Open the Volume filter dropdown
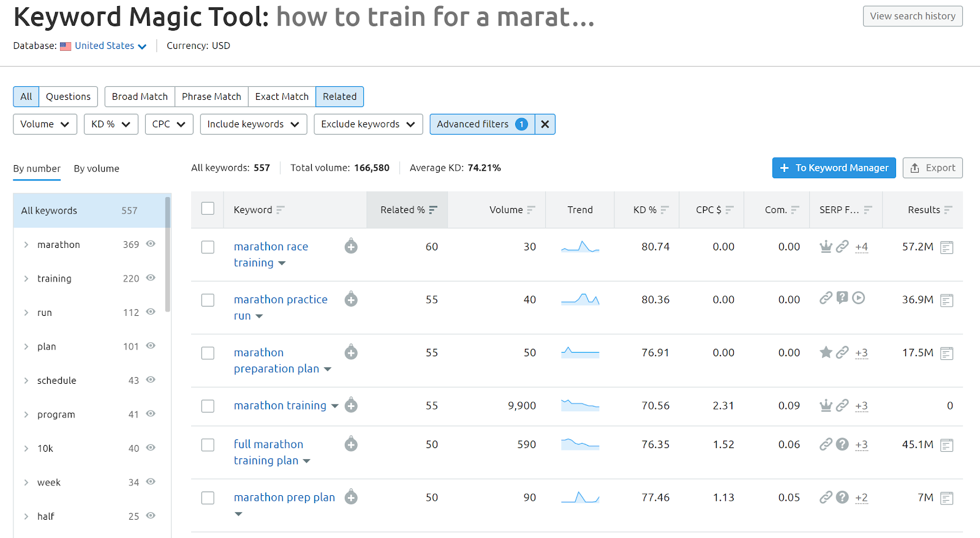980x538 pixels. click(45, 124)
